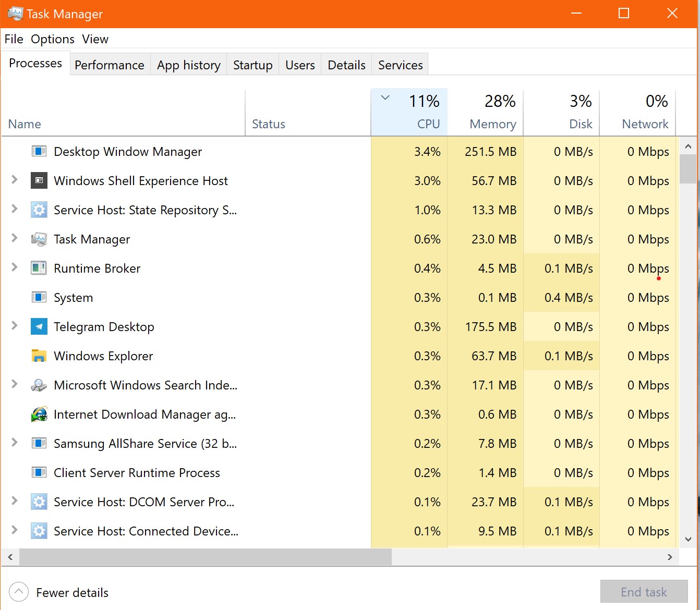Click the 63.7 MB memory value
The image size is (700, 610).
[x=494, y=356]
